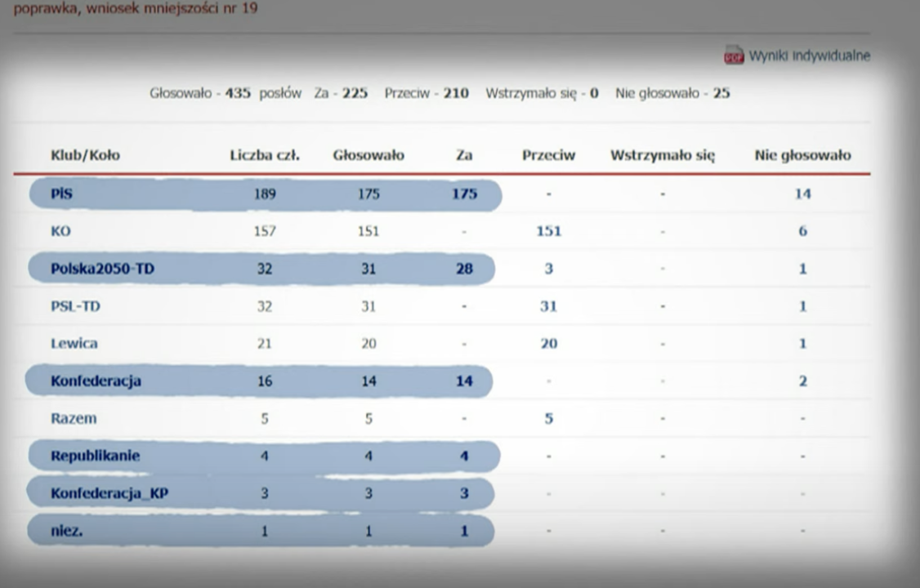Click PiS member count 189
The image size is (920, 588).
point(265,194)
